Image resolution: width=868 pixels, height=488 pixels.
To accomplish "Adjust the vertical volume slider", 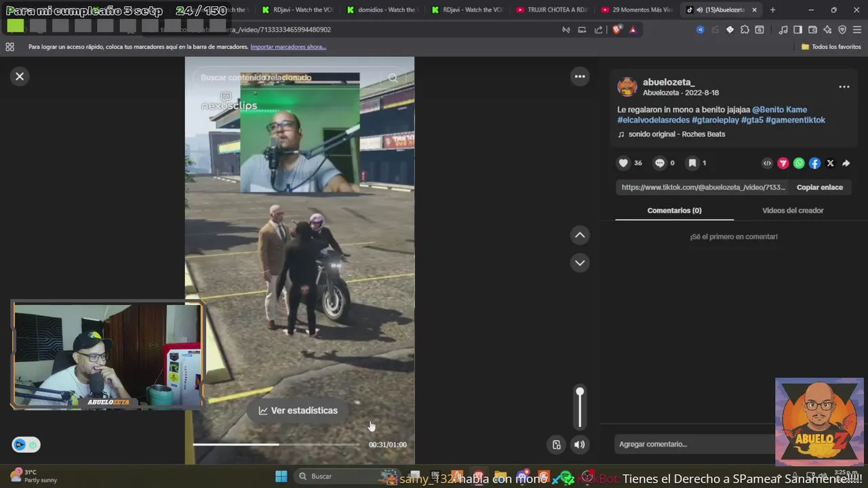I will tap(580, 409).
